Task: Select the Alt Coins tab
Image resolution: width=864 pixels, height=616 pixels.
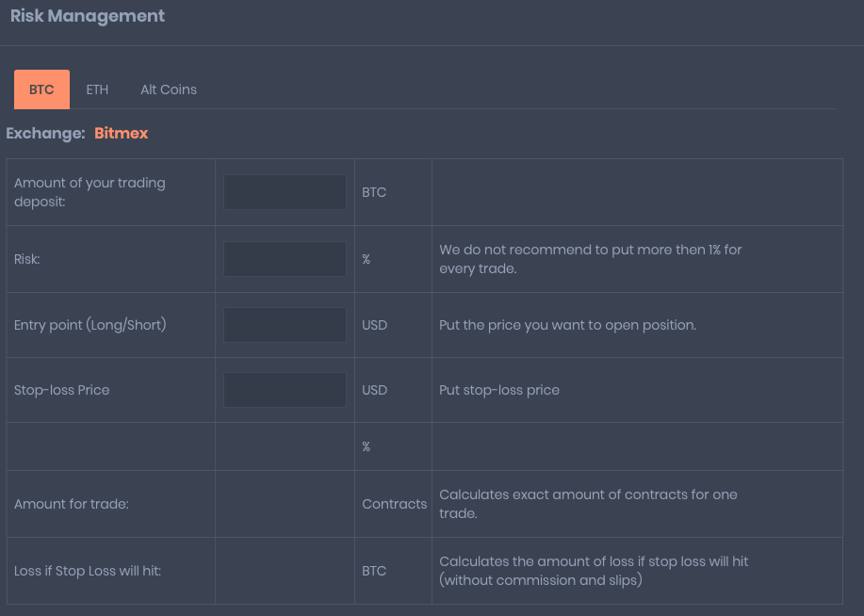Action: coord(169,89)
